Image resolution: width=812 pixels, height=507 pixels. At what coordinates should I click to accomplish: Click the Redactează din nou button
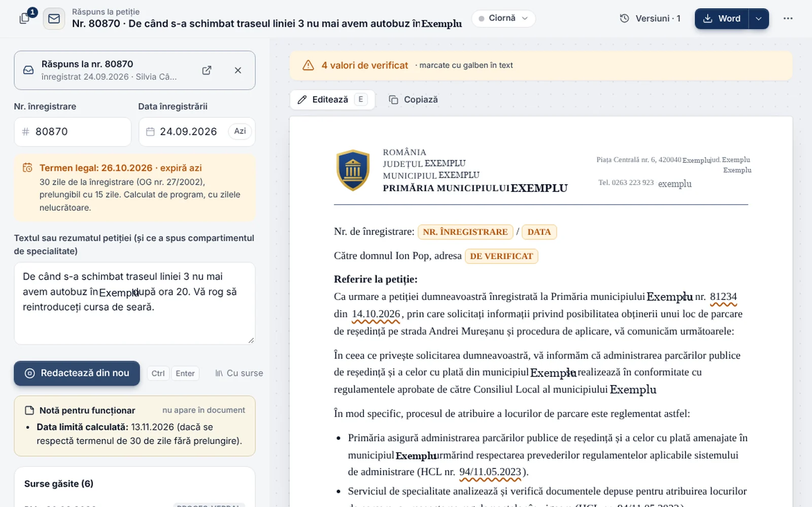(77, 373)
